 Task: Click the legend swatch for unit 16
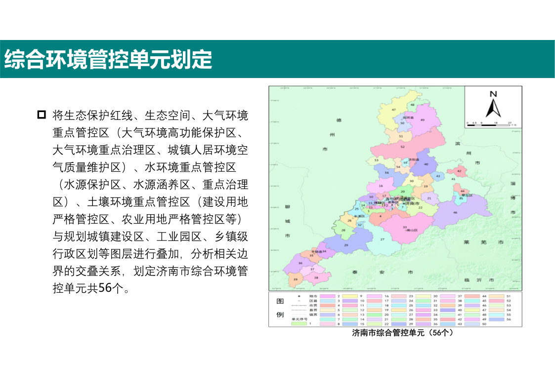[x=375, y=296]
